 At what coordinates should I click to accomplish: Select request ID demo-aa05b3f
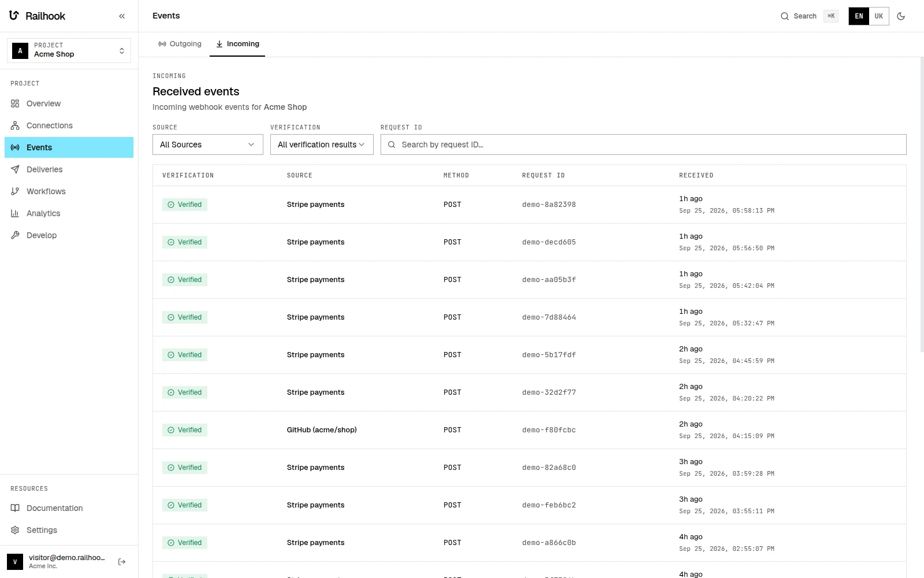549,280
